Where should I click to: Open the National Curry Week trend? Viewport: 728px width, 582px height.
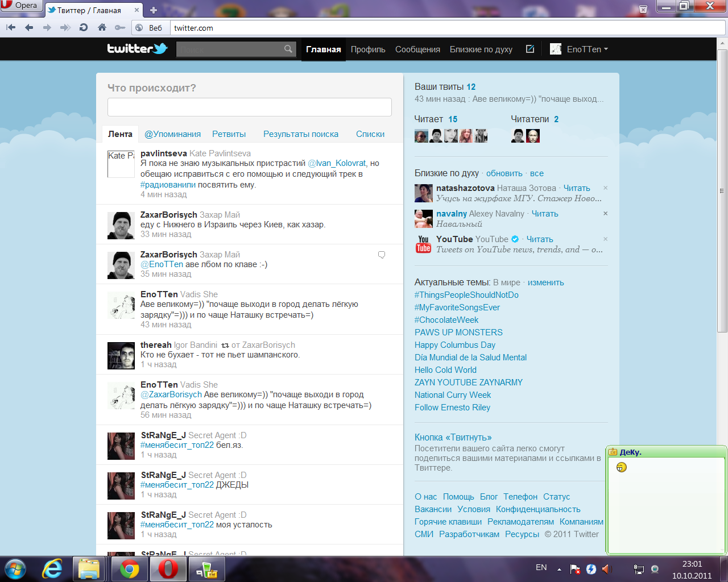tap(453, 395)
